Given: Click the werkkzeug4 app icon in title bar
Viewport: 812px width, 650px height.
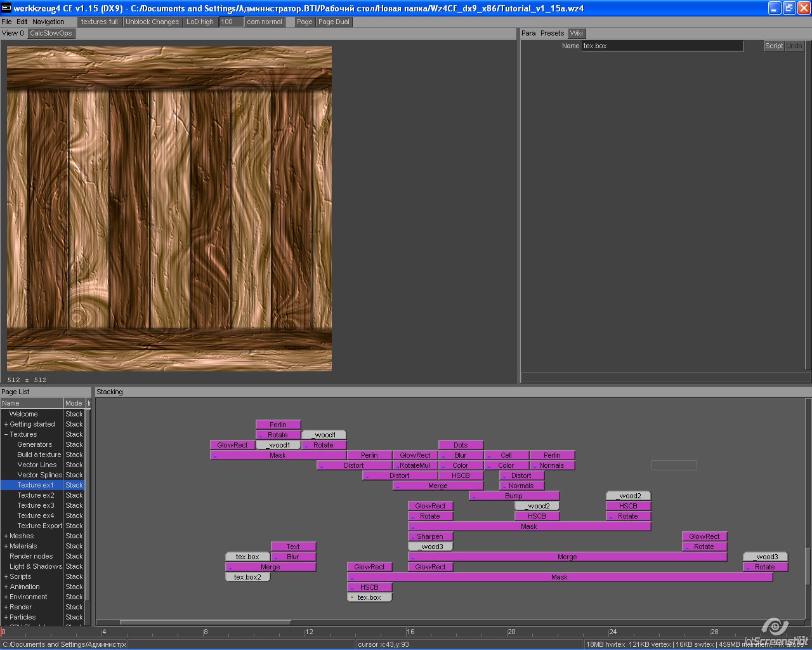Looking at the screenshot, I should point(7,8).
